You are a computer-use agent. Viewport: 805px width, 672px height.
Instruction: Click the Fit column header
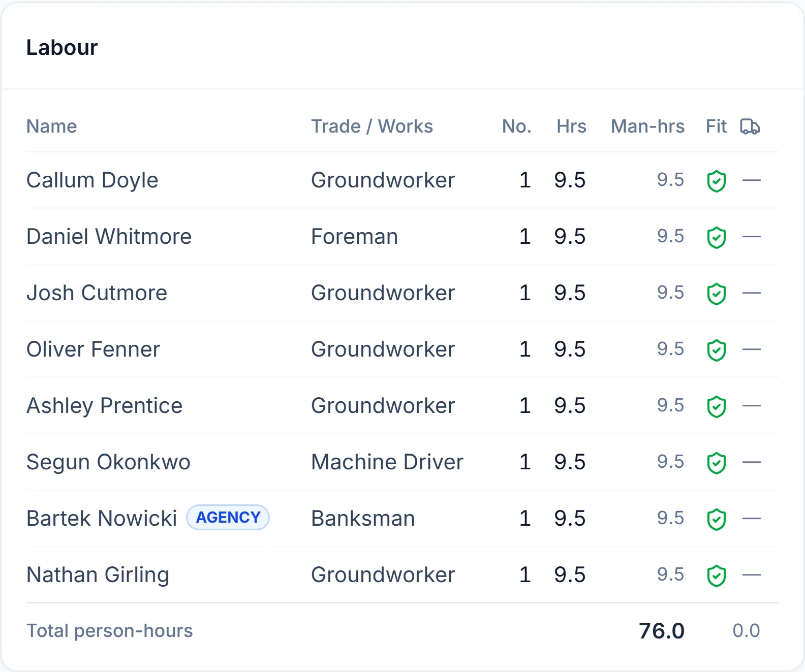(x=716, y=126)
